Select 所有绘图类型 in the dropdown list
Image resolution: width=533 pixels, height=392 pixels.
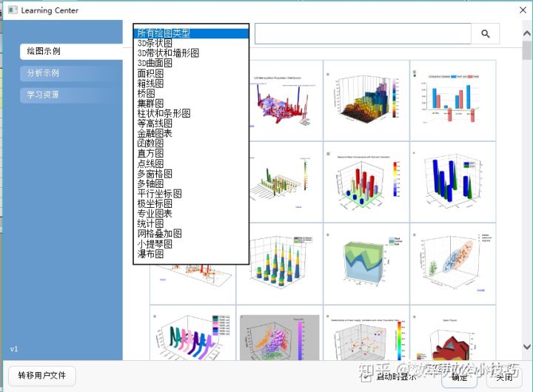point(163,33)
